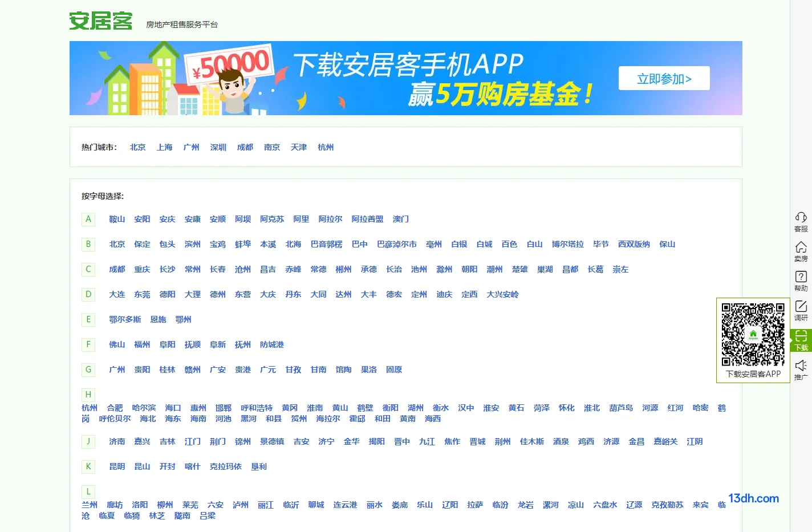Screen dimensions: 812x532
Task: Click the 安居客 logo
Action: coord(101,21)
